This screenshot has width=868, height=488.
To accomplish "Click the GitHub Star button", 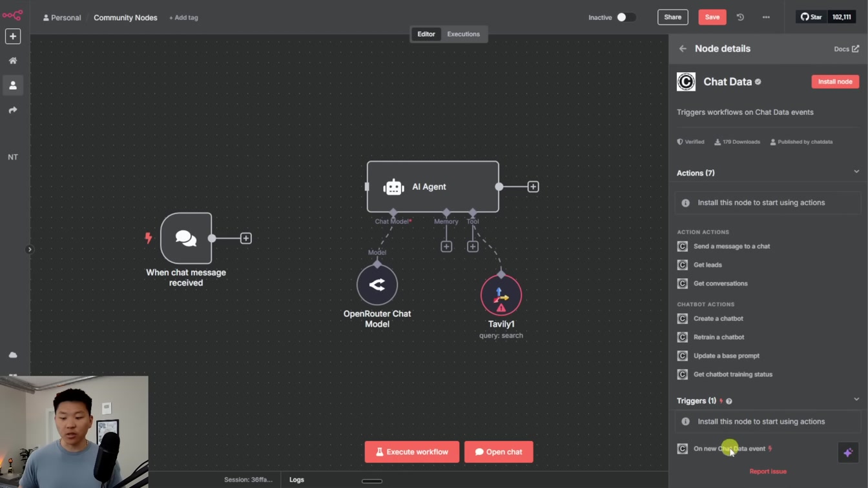I will [811, 17].
